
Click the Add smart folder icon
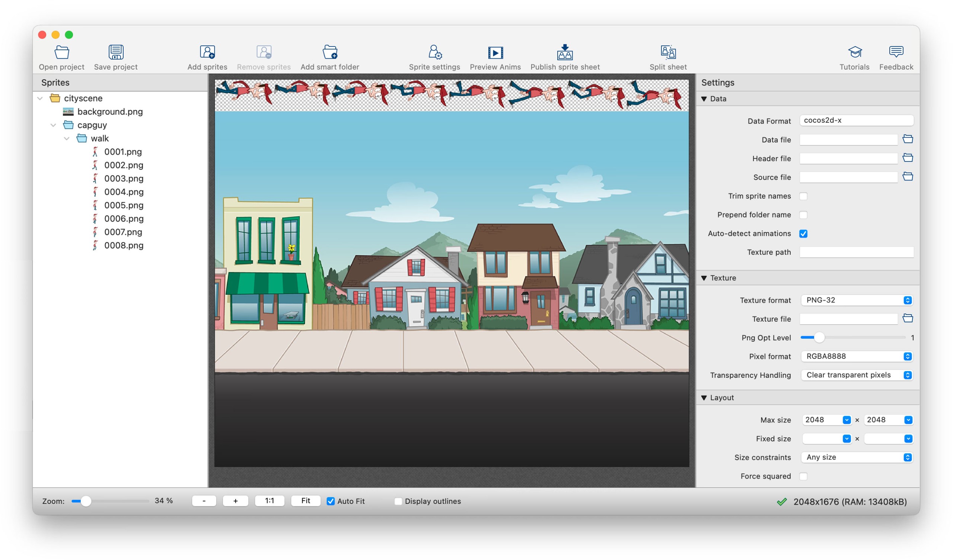[330, 52]
